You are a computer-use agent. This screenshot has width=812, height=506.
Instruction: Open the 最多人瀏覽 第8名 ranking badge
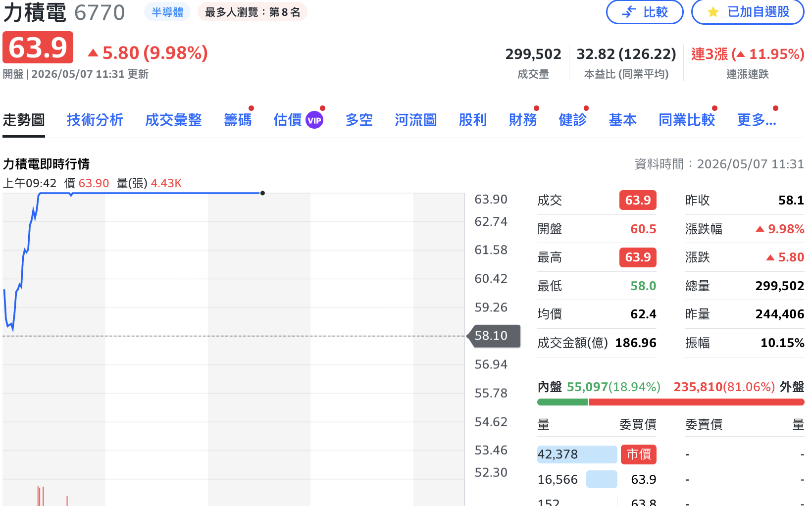(x=253, y=12)
